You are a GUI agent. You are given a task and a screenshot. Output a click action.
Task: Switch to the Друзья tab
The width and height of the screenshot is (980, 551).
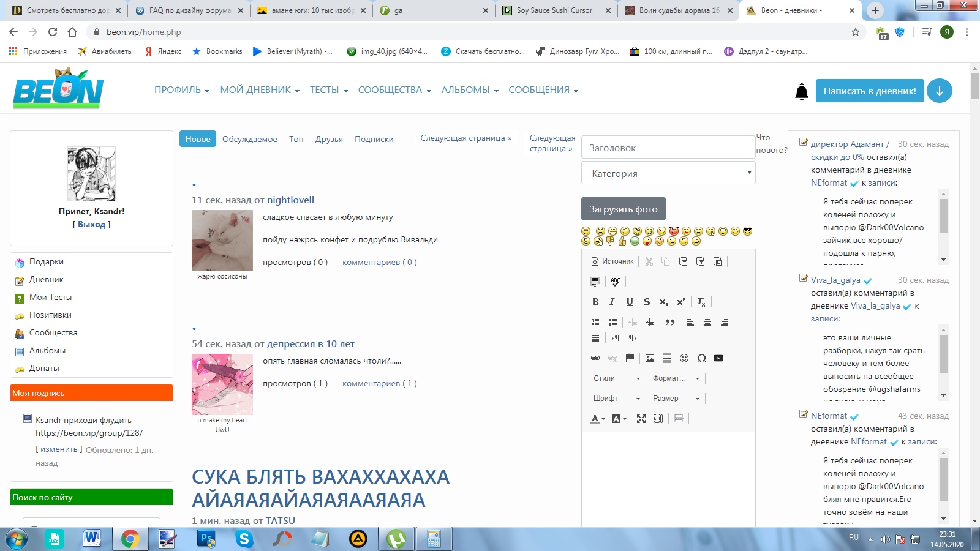(x=329, y=139)
